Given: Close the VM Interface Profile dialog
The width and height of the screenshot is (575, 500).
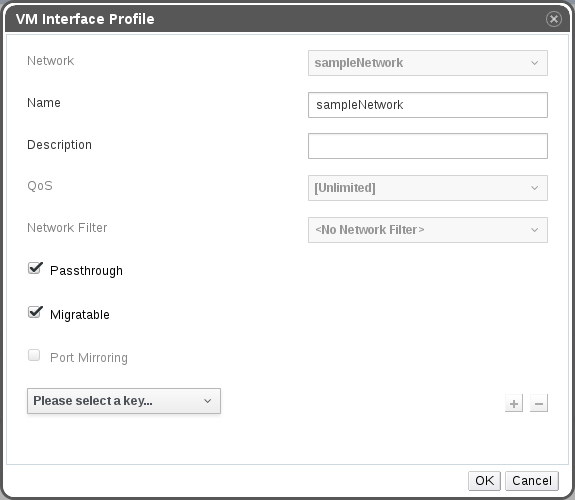Looking at the screenshot, I should (553, 19).
